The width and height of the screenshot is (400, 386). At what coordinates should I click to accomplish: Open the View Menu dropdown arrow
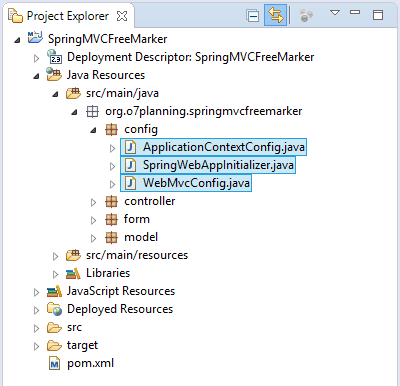335,13
